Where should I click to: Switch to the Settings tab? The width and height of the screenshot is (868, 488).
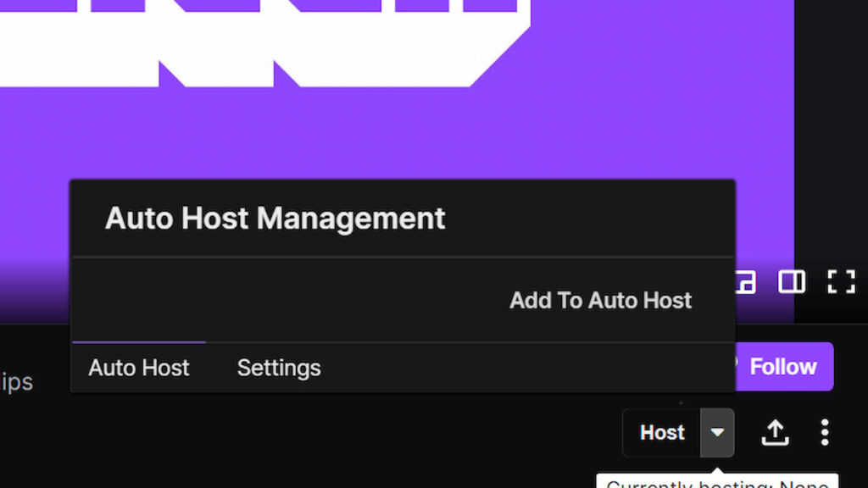278,368
